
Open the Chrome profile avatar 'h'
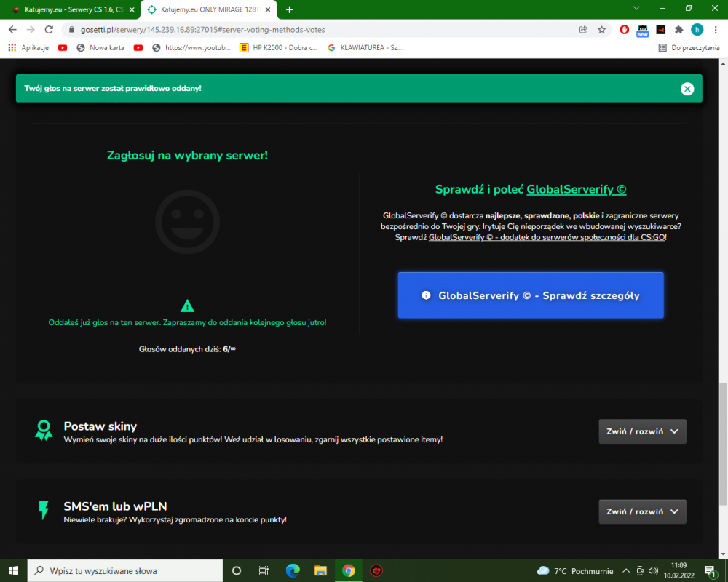click(x=697, y=30)
